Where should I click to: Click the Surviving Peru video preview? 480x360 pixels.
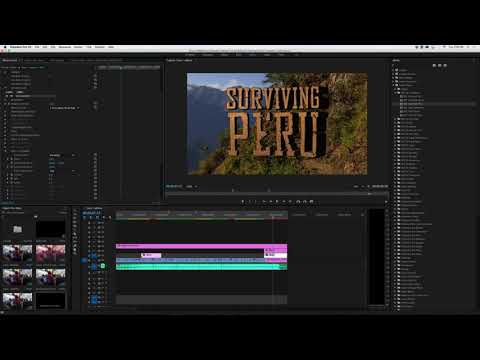click(x=277, y=124)
